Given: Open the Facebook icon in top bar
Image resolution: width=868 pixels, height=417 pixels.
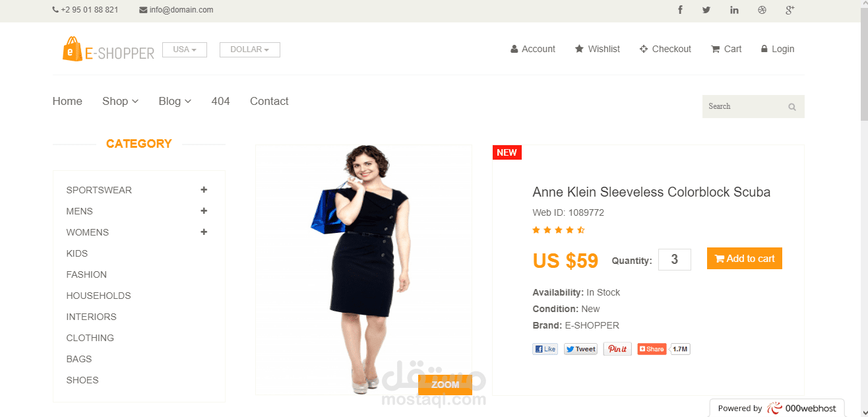Looking at the screenshot, I should point(680,10).
